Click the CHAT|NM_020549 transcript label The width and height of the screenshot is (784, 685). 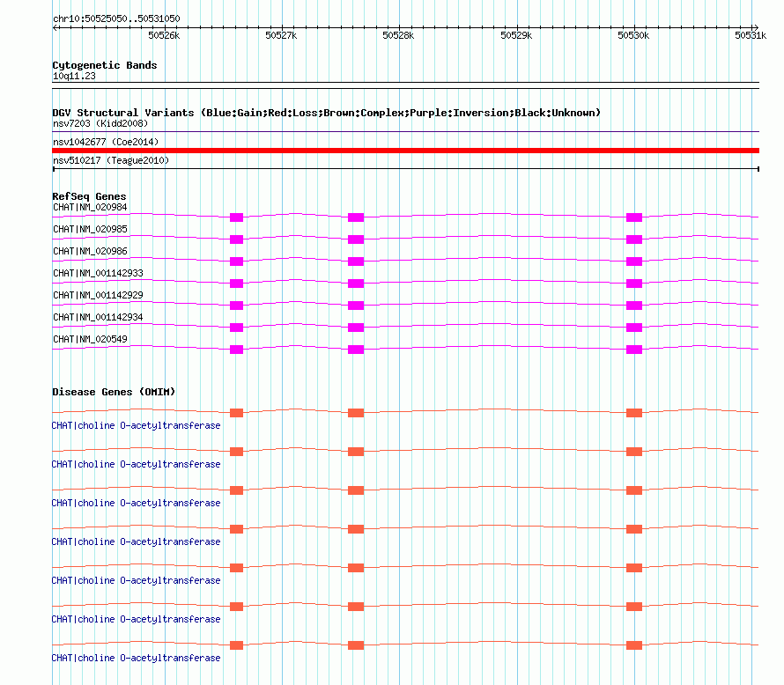[90, 339]
